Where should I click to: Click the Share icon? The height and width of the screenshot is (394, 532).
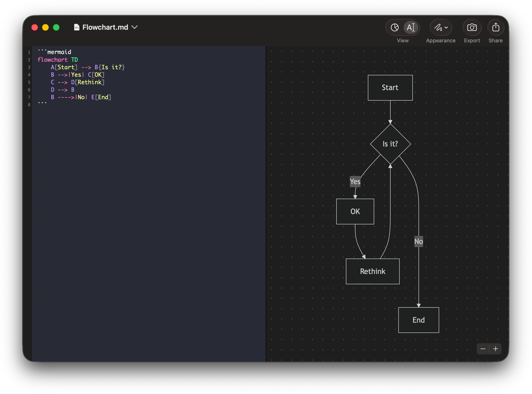click(495, 27)
